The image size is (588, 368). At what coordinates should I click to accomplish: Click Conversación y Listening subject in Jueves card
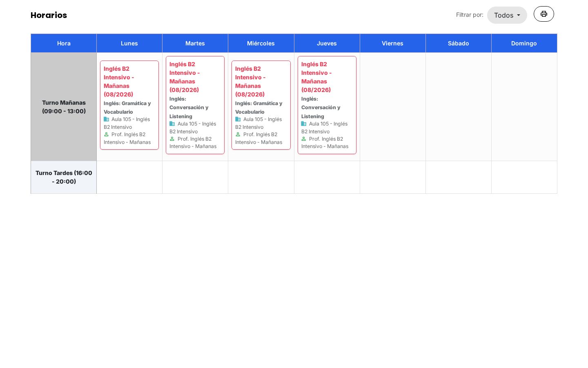(321, 108)
